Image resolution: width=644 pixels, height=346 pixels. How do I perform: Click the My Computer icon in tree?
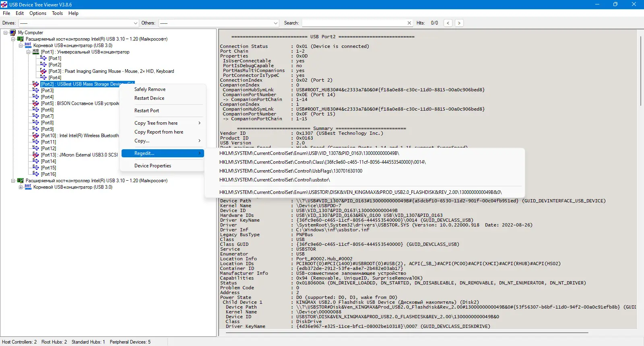(x=13, y=33)
